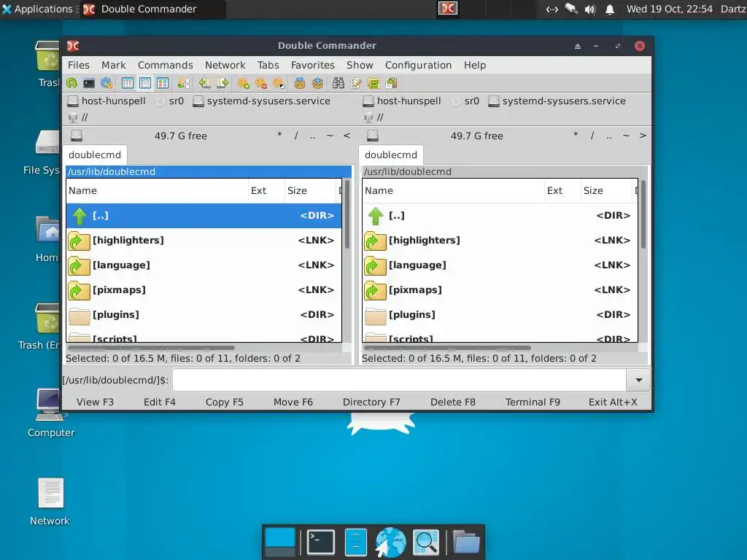Go to home directory in right panel

pos(626,136)
